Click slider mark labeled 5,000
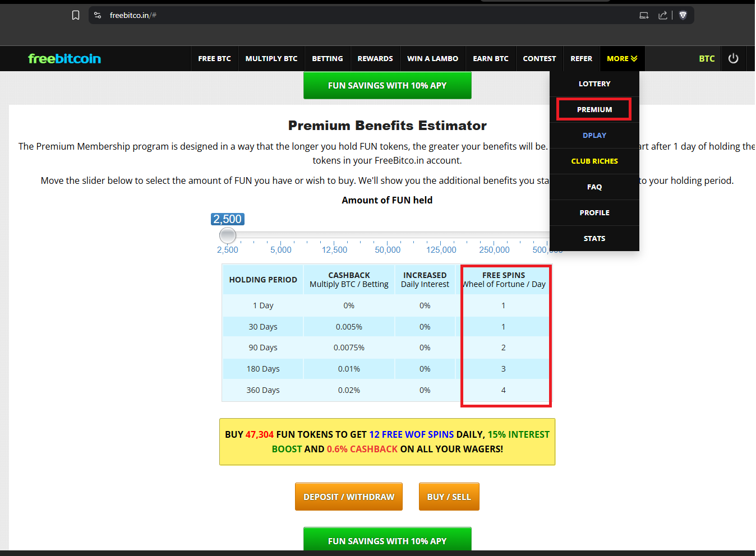Viewport: 756px width, 556px height. 281,250
